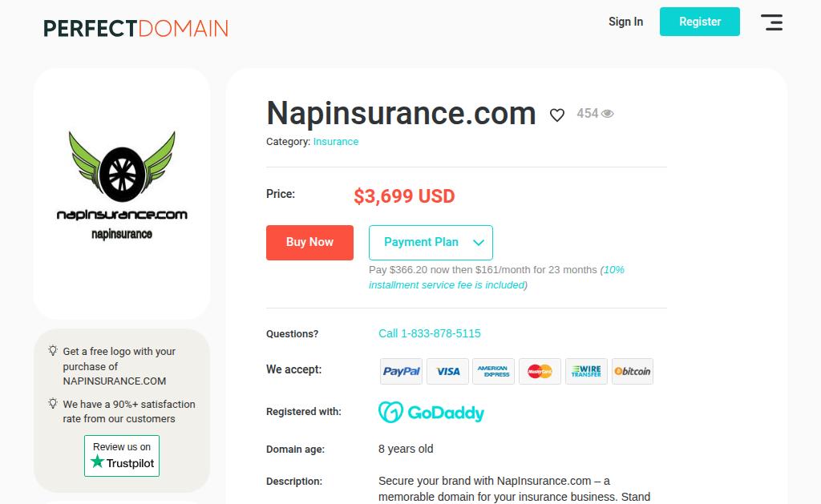Select the PayPal payment icon
Viewport: 821px width, 504px height.
tap(401, 372)
